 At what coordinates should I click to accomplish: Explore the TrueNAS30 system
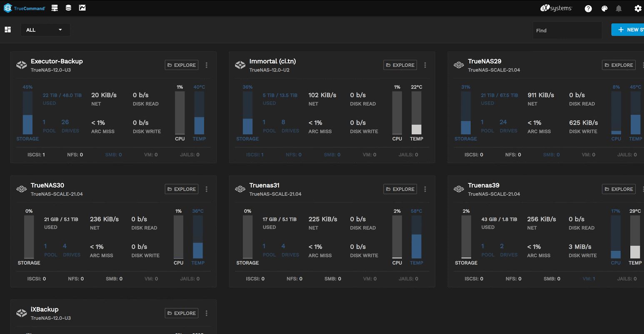(182, 189)
